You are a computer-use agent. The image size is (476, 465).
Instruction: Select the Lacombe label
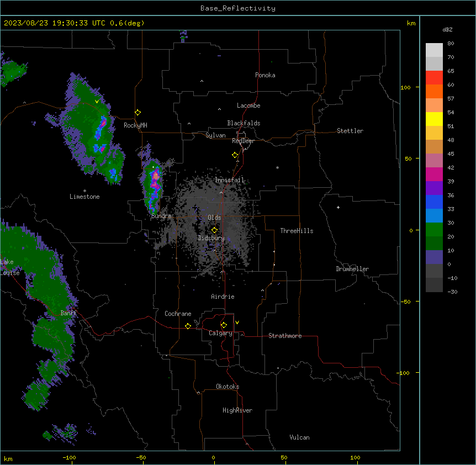tap(248, 105)
